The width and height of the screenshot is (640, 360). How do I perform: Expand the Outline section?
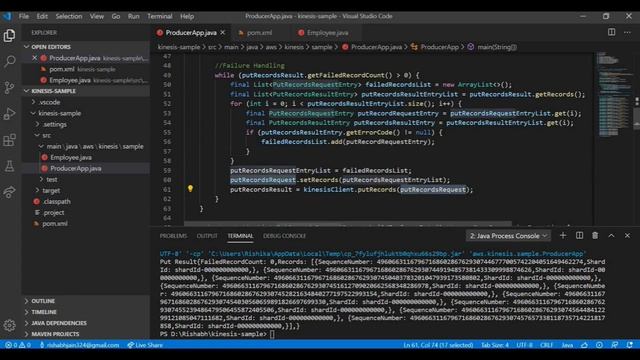click(x=86, y=301)
